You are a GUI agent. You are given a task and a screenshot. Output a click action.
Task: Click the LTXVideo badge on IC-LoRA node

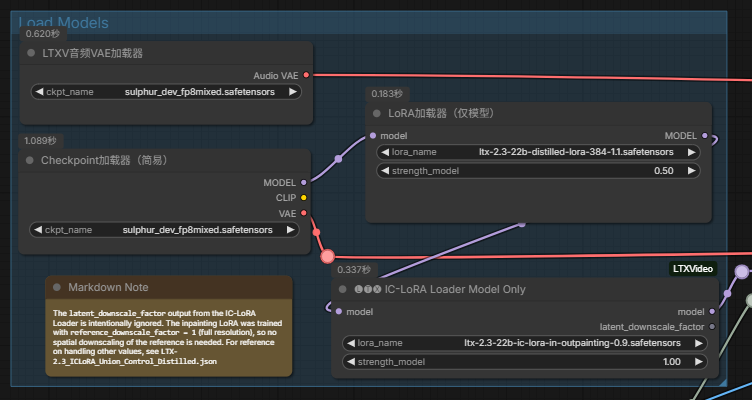click(693, 269)
